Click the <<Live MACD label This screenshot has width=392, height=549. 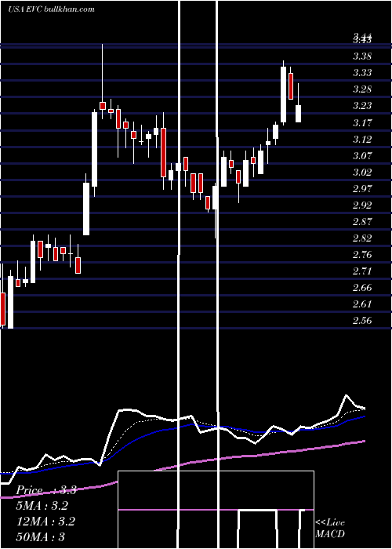pos(330,528)
